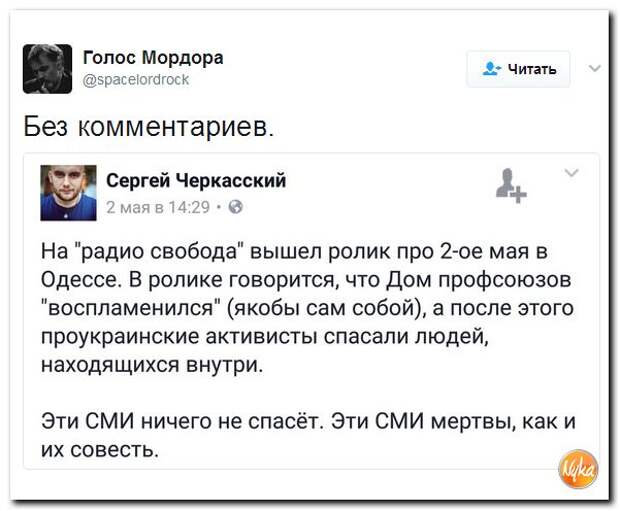The height and width of the screenshot is (511, 620).
Task: Click follow icon inside Читать button
Action: (491, 69)
